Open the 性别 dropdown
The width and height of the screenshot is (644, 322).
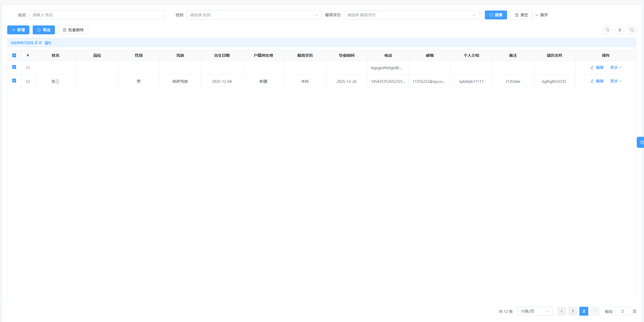[x=254, y=15]
